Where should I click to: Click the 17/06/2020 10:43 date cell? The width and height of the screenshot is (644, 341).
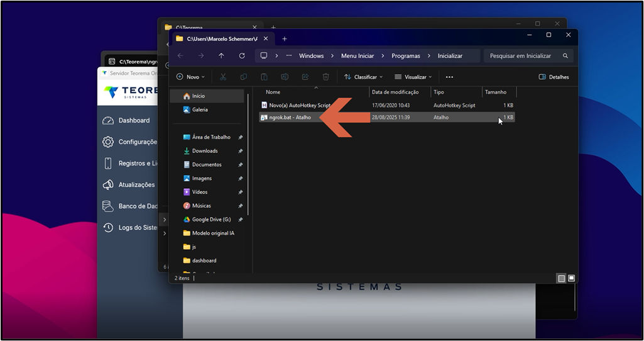pyautogui.click(x=391, y=105)
